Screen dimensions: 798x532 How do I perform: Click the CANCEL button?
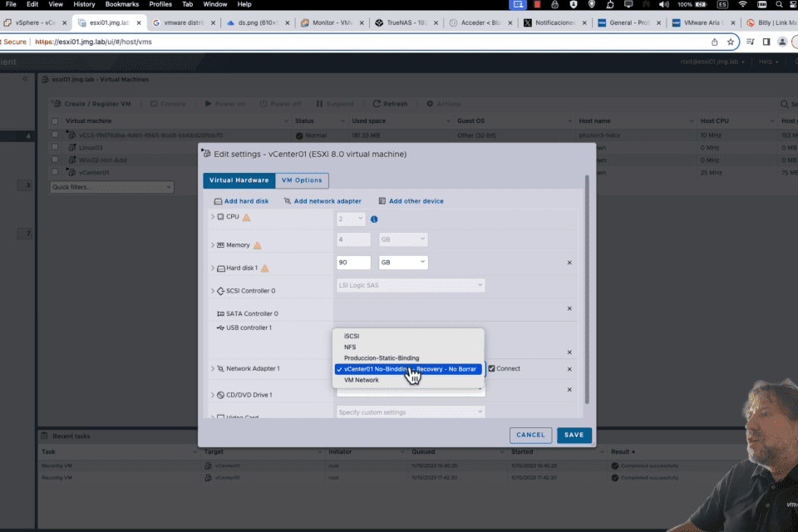click(530, 435)
